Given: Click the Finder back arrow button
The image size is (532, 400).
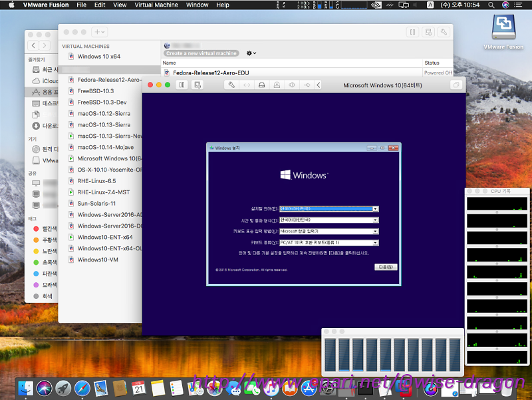Looking at the screenshot, I should (x=33, y=45).
